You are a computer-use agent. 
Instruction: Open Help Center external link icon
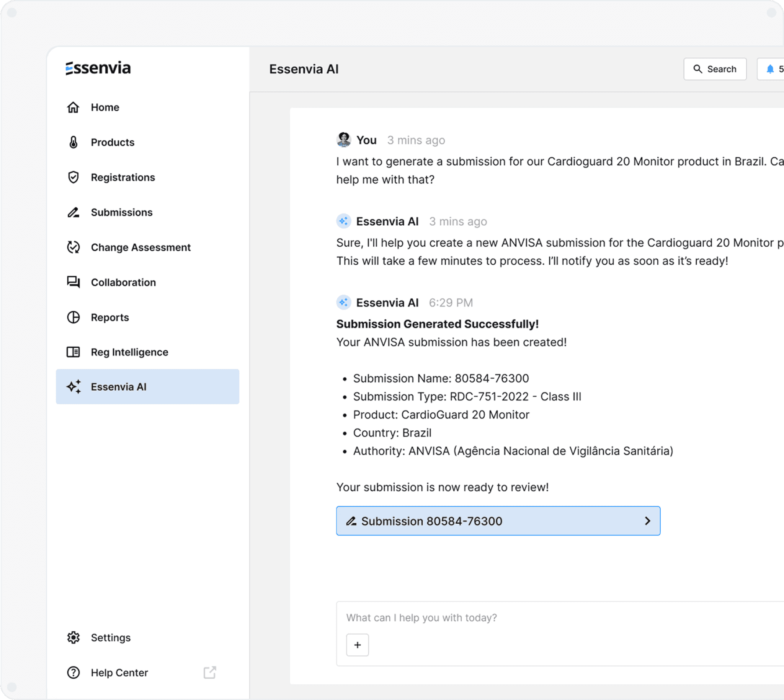[210, 673]
